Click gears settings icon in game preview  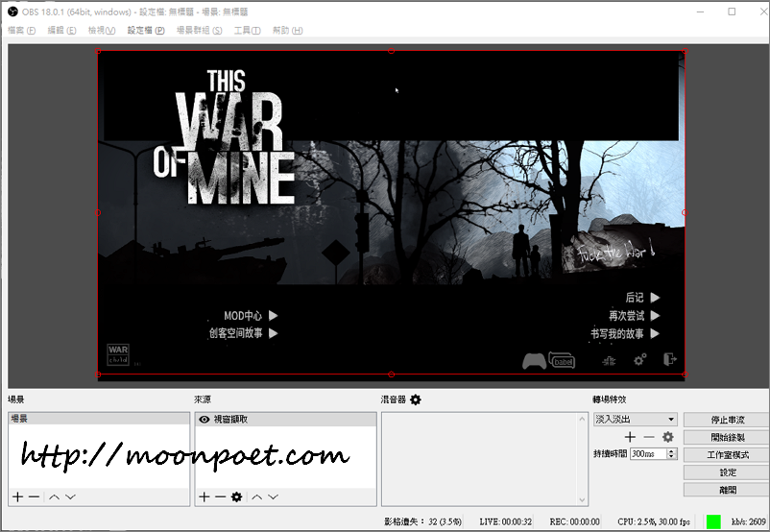coord(639,359)
